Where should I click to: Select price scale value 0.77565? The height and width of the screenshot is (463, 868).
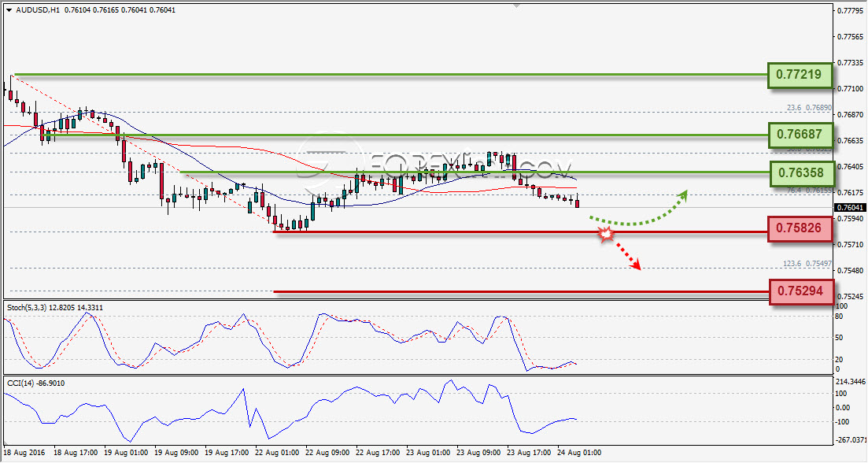tap(851, 36)
